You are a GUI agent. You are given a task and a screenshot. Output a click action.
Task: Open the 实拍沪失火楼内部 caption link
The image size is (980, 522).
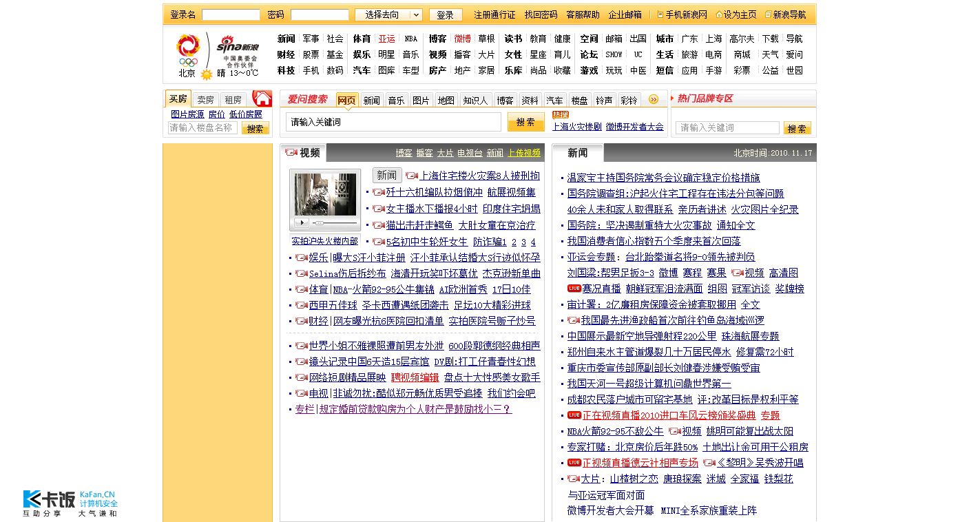click(x=325, y=241)
